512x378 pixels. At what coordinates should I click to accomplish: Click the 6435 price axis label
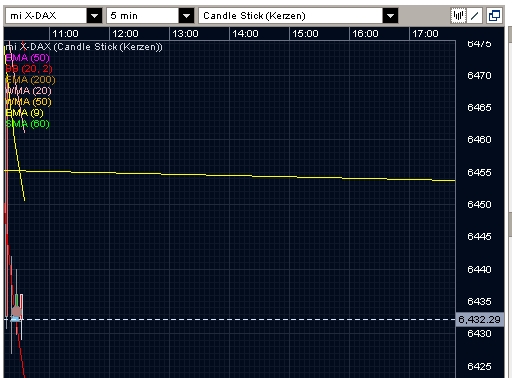click(x=479, y=302)
